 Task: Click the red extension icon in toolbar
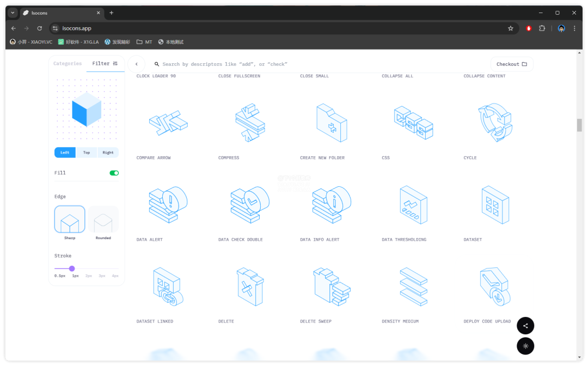pyautogui.click(x=529, y=28)
